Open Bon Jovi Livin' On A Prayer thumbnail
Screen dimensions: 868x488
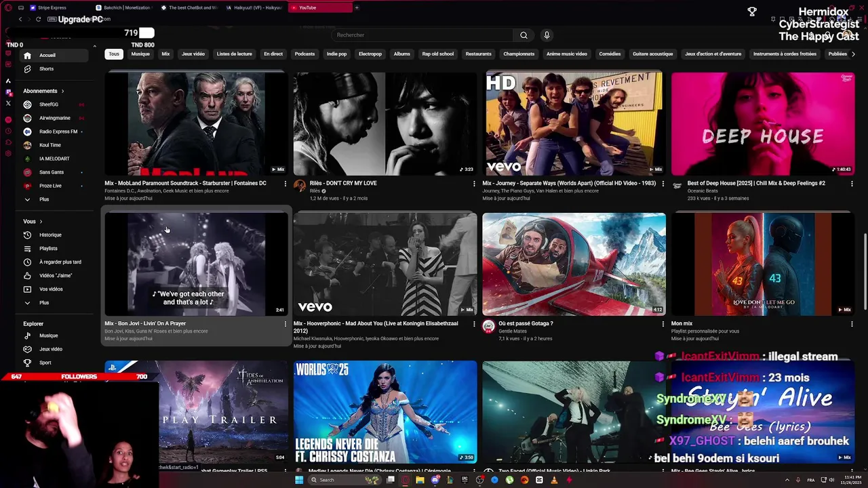click(197, 264)
